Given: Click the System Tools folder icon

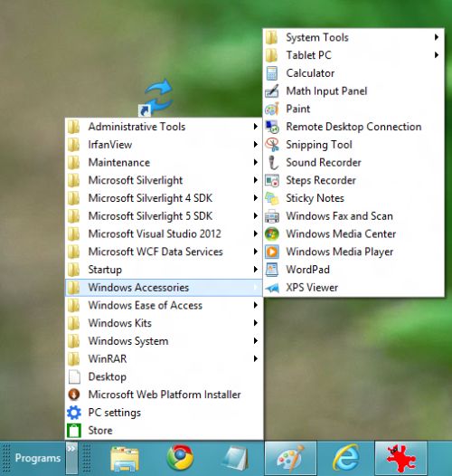Looking at the screenshot, I should [x=272, y=37].
